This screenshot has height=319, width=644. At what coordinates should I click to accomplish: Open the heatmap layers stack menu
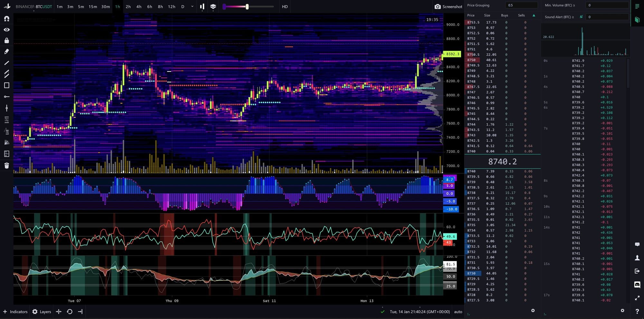(213, 6)
